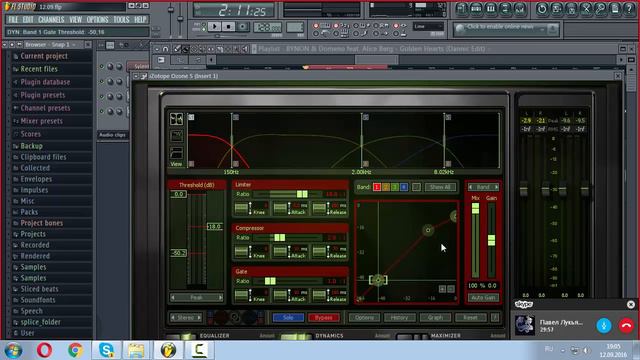Expand the Project bones folder in Browser
Image resolution: width=640 pixels, height=360 pixels.
pos(42,223)
